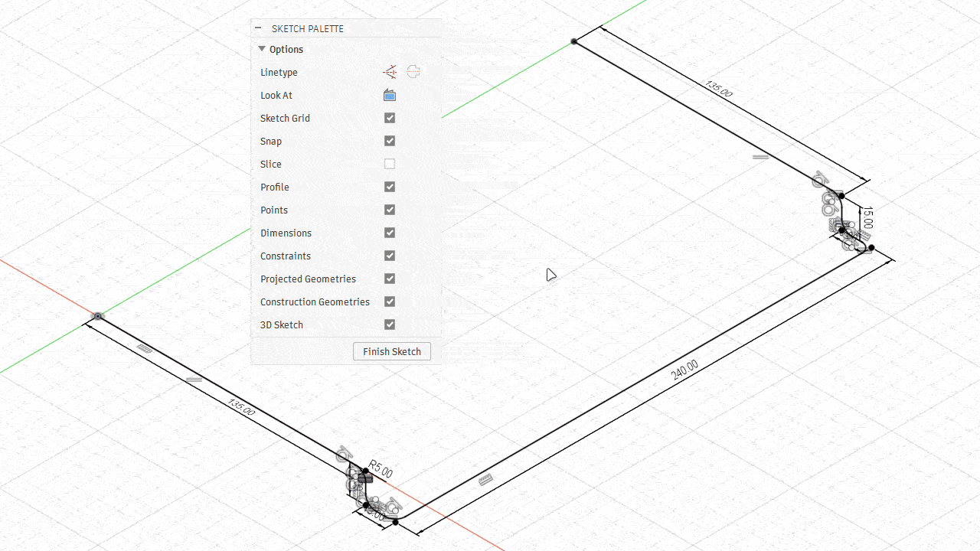980x551 pixels.
Task: Uncheck the Profile checkbox
Action: click(390, 187)
